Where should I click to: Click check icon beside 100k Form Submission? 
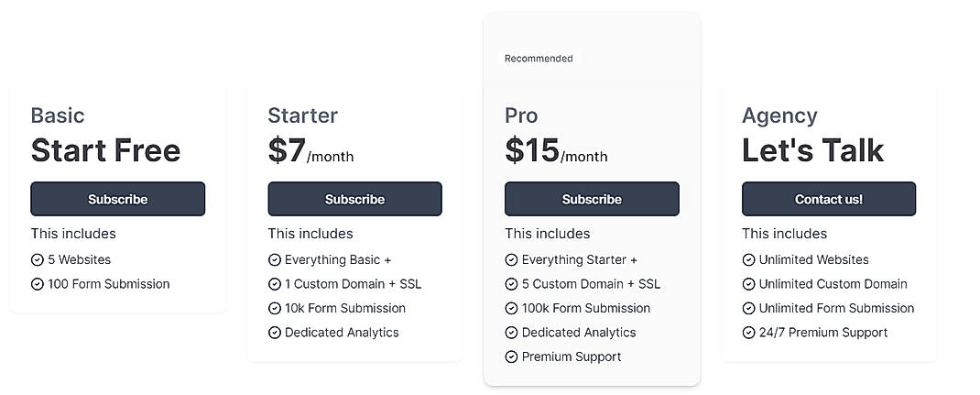point(511,309)
